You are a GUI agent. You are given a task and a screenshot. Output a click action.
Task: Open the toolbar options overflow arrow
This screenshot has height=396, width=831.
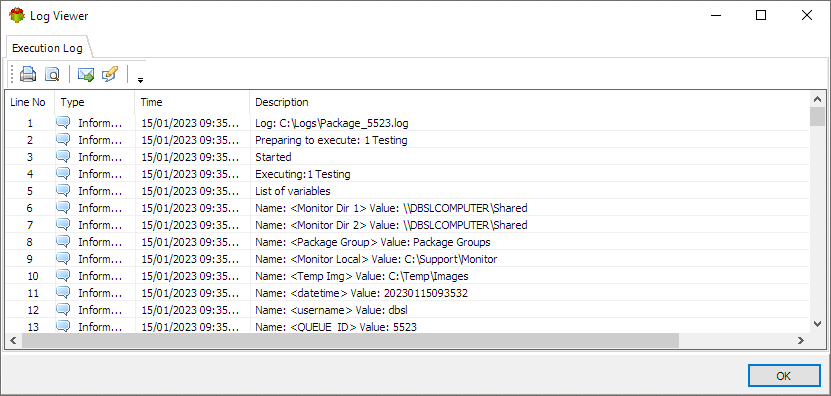tap(140, 81)
